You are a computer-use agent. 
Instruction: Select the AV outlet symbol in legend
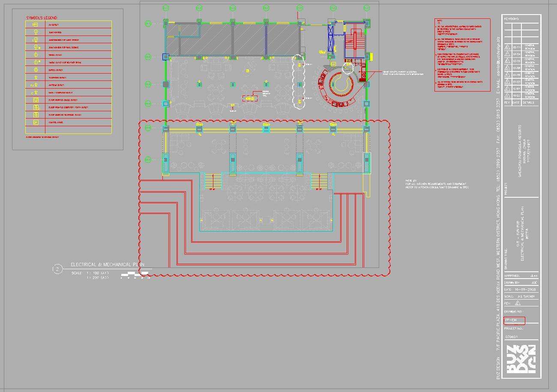[36, 25]
